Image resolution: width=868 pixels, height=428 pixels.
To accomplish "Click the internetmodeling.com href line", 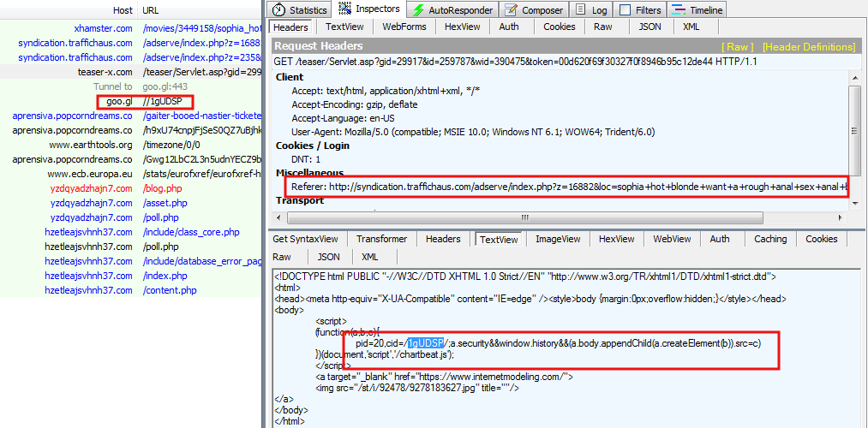I will pyautogui.click(x=445, y=377).
